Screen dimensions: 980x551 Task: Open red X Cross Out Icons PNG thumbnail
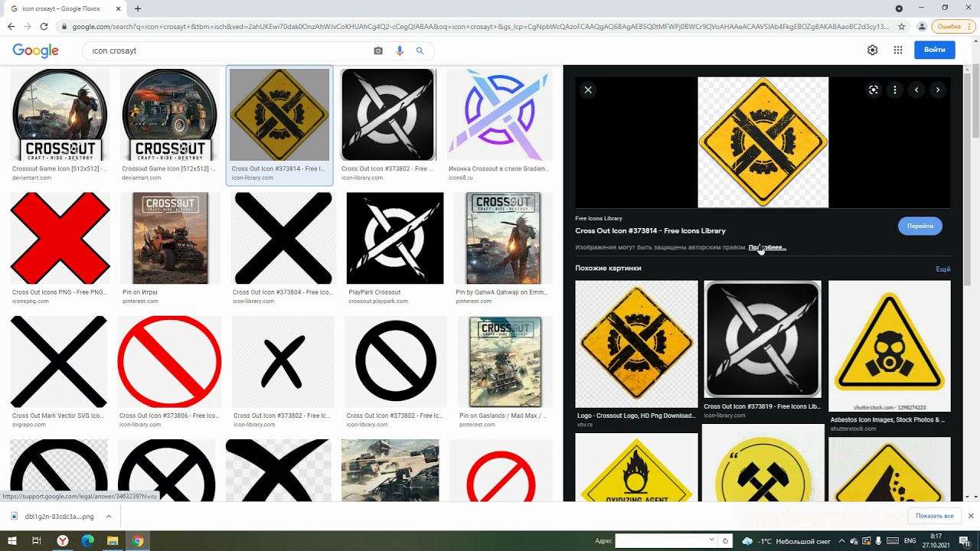[x=60, y=238]
